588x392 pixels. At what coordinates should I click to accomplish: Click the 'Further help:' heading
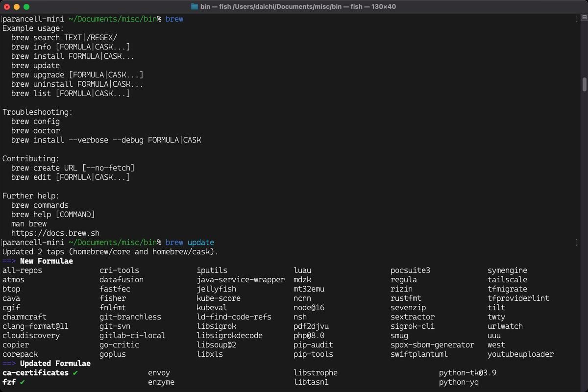31,196
